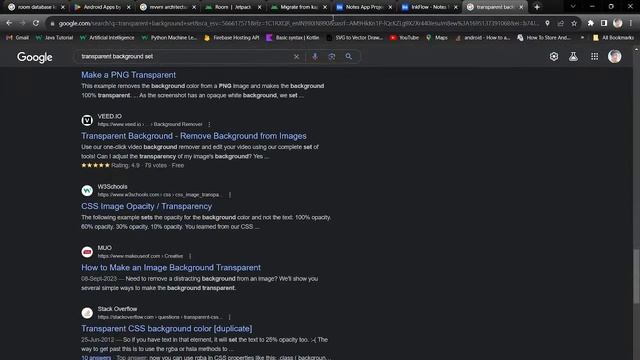This screenshot has width=640, height=360.
Task: Open the Basic syntax Kotlin bookmark
Action: point(293,38)
